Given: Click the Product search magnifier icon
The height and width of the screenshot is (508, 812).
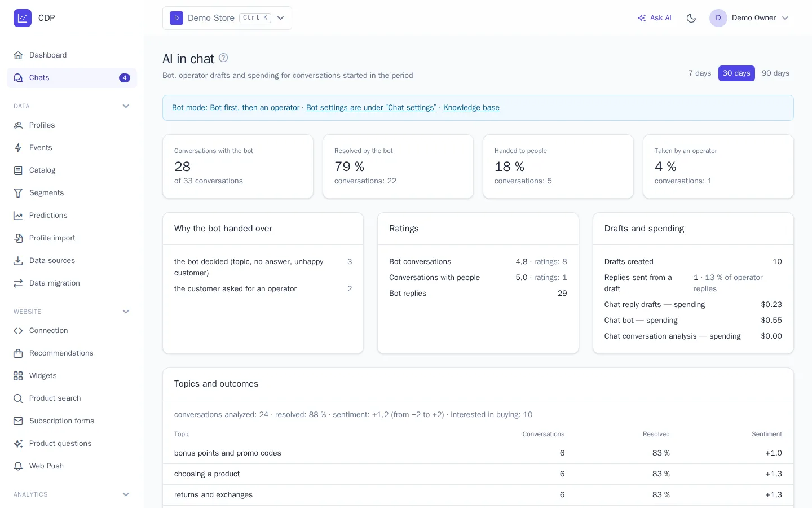Looking at the screenshot, I should click(x=18, y=398).
